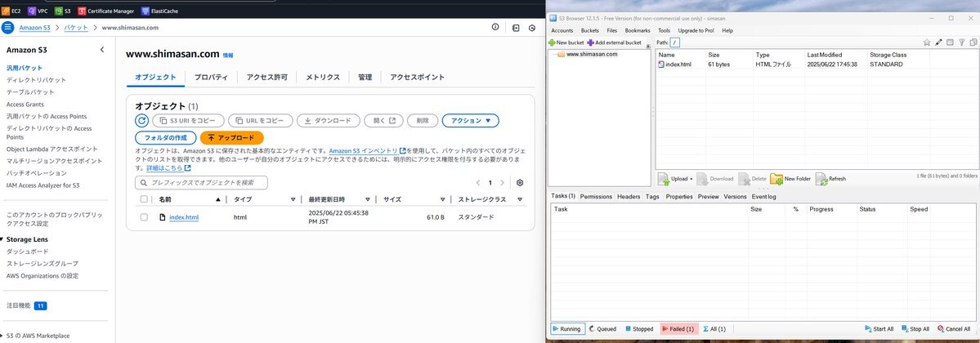Open ダッシュボード under Storage Lens
Image resolution: width=980 pixels, height=343 pixels.
[x=28, y=252]
